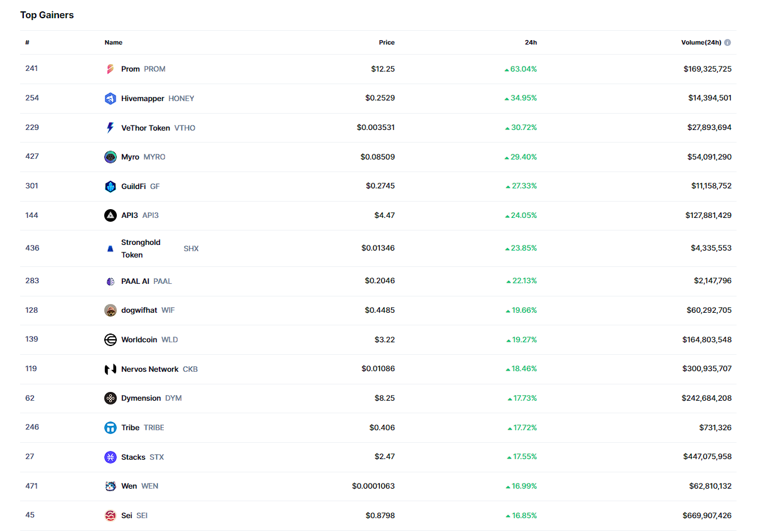The width and height of the screenshot is (761, 532).
Task: Click the Sei volume $669,907,426
Action: 707,516
